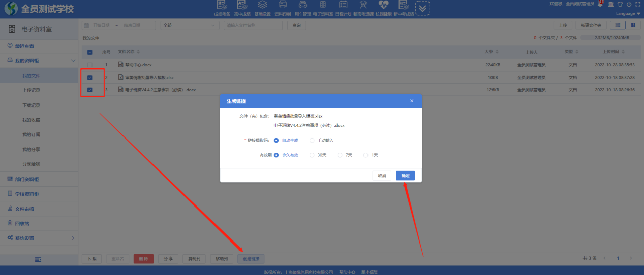Open 学校资料柜 in sidebar
This screenshot has height=275, width=644.
tap(39, 194)
